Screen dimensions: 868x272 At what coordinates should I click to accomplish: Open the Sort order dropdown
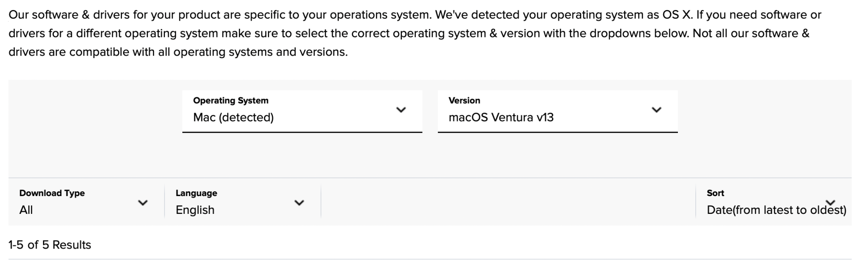click(x=773, y=202)
